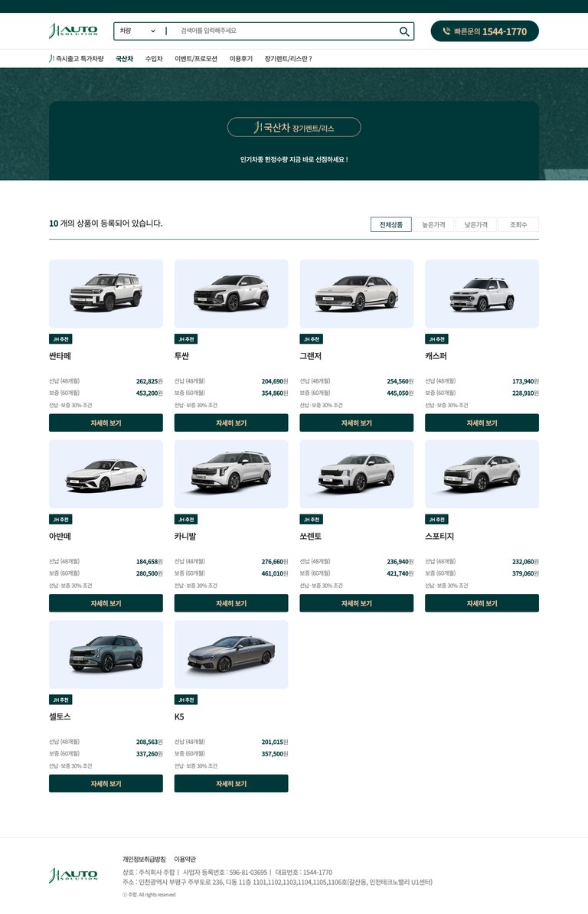Click 자세히 보기 for 카니발
Image resolution: width=588 pixels, height=914 pixels.
pos(230,602)
